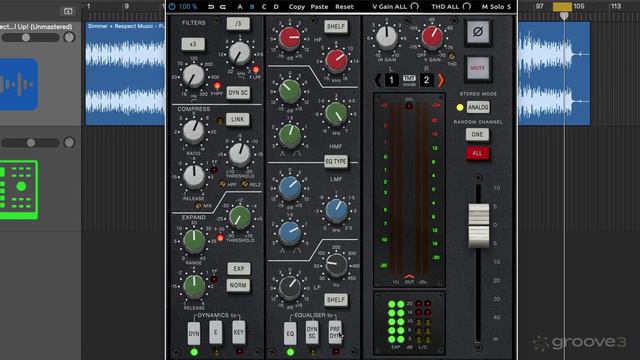Toggle the THD small knob switch
The width and height of the screenshot is (640, 360).
[452, 57]
